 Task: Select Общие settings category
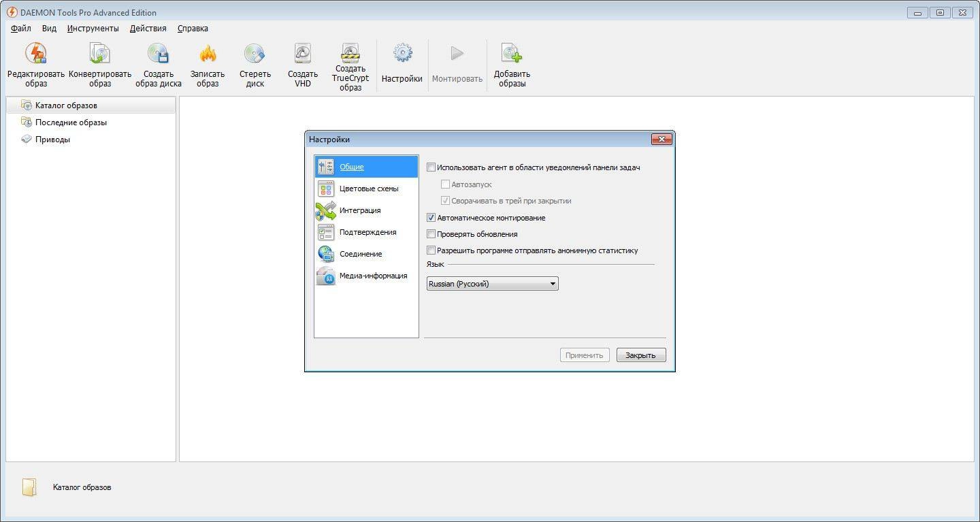coord(366,167)
